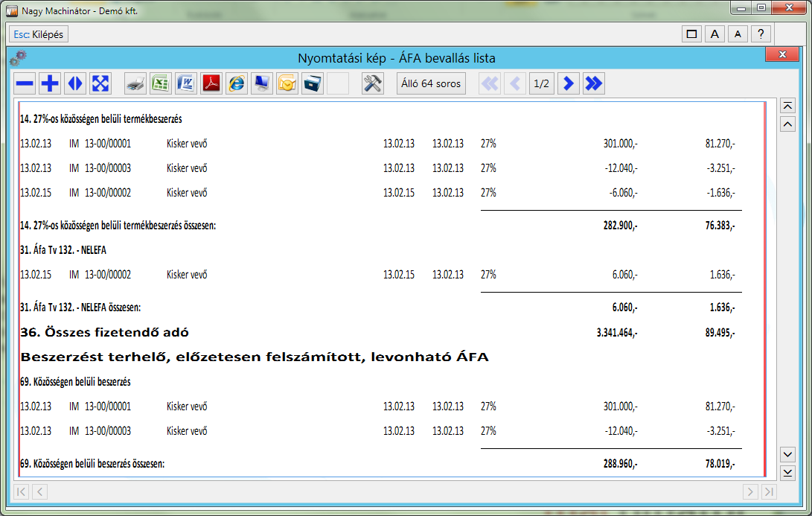Close the Nyomtatási kép print preview

click(x=782, y=54)
